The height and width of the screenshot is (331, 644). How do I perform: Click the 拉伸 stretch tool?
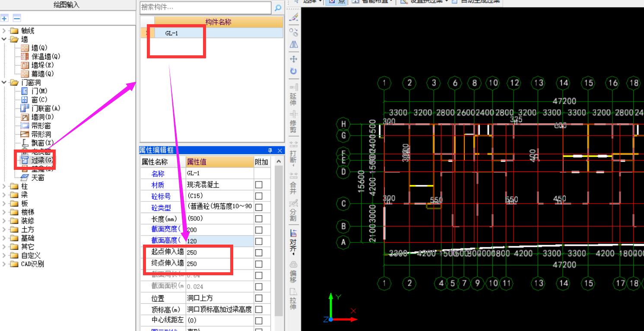click(294, 299)
